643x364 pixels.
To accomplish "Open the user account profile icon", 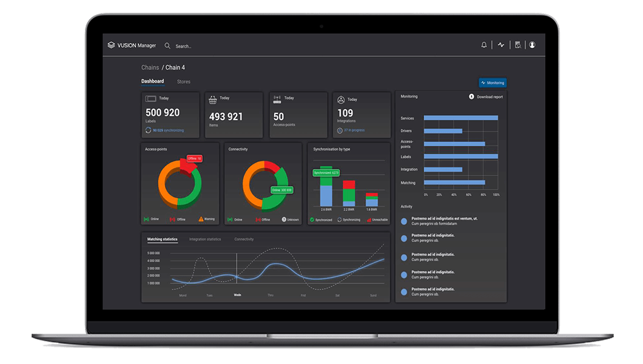I will tap(532, 44).
